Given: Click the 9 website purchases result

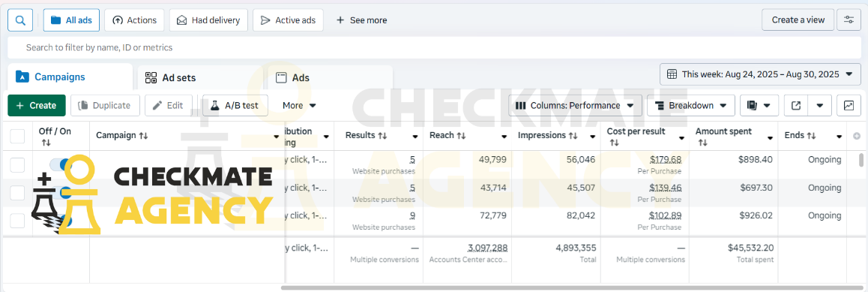Looking at the screenshot, I should [x=413, y=215].
